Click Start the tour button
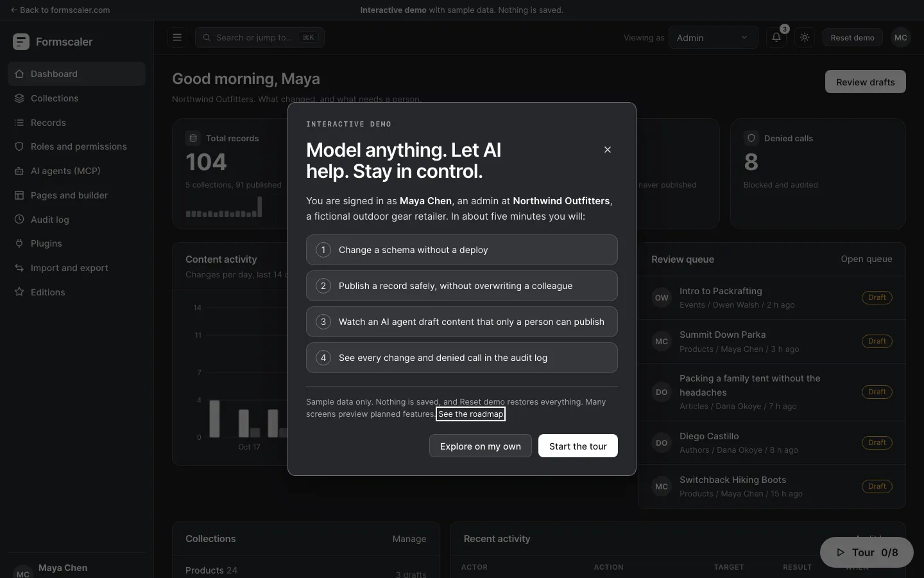The height and width of the screenshot is (578, 924). click(577, 446)
